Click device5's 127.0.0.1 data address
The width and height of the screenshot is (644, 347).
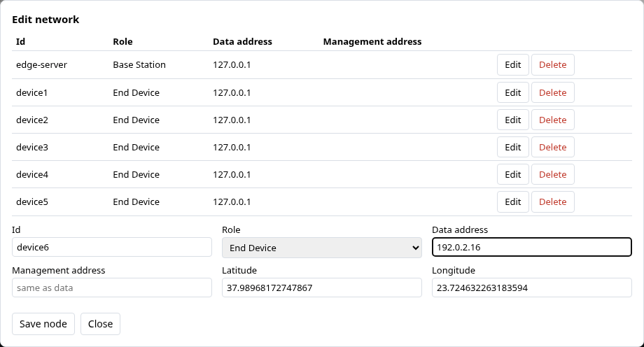[x=232, y=201]
